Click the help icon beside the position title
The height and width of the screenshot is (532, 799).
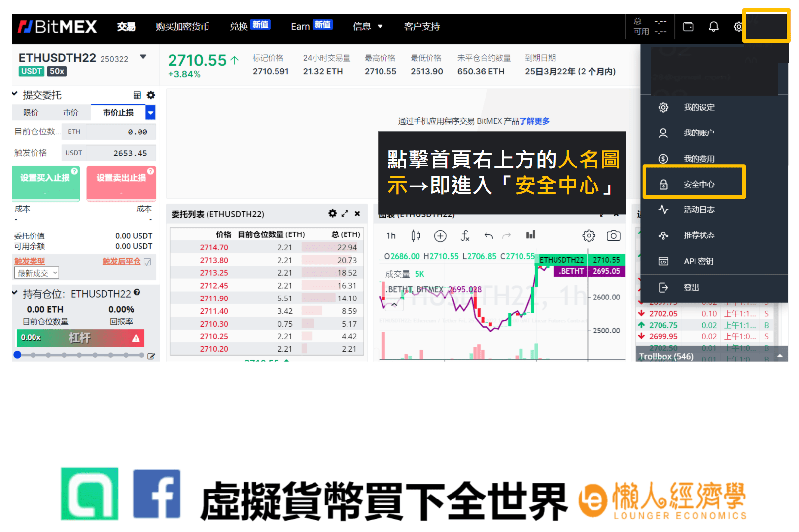pos(137,292)
